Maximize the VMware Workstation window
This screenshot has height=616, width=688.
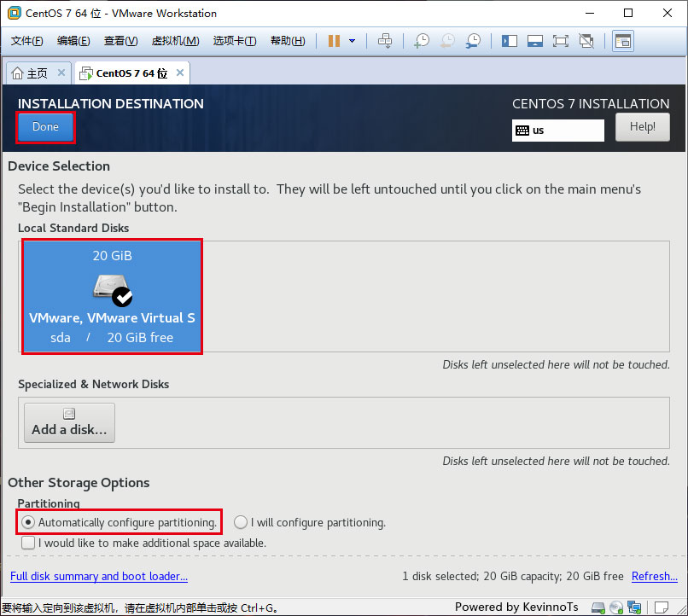coord(628,13)
